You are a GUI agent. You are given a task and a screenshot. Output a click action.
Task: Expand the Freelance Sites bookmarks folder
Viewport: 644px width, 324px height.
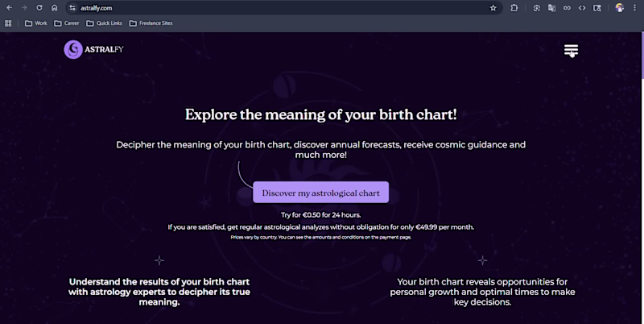point(151,23)
